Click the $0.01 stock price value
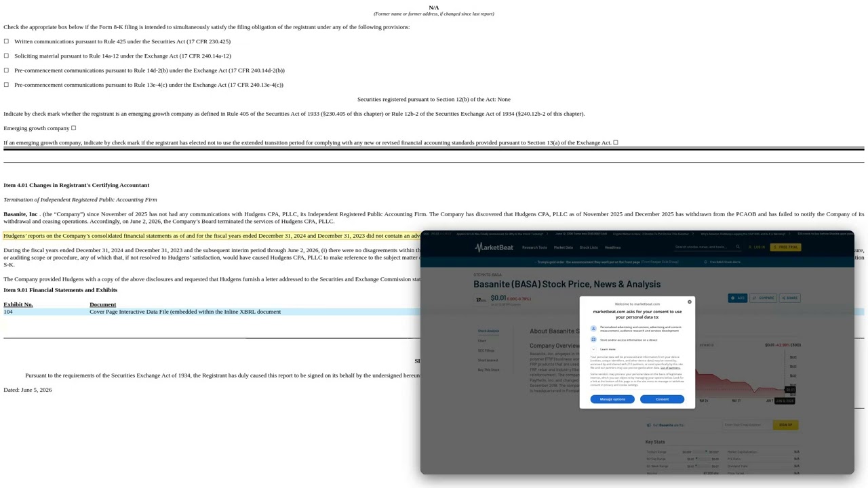The image size is (868, 488). [x=498, y=298]
